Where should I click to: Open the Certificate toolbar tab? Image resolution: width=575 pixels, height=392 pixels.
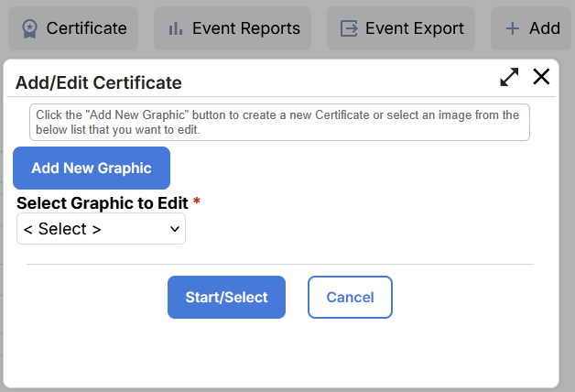point(86,28)
